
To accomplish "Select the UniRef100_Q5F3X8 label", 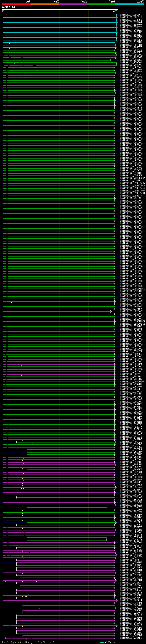I will [x=131, y=198].
